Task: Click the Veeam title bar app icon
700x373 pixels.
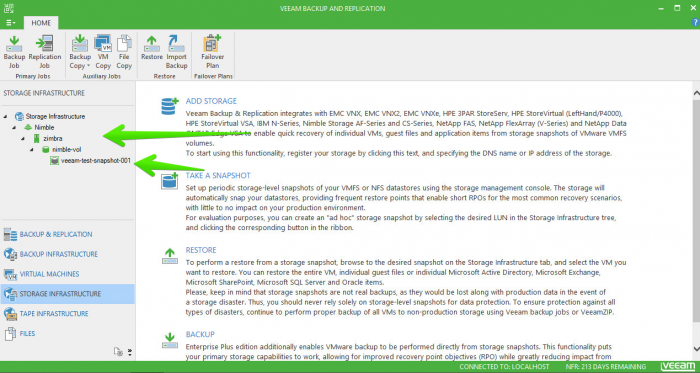Action: 9,8
